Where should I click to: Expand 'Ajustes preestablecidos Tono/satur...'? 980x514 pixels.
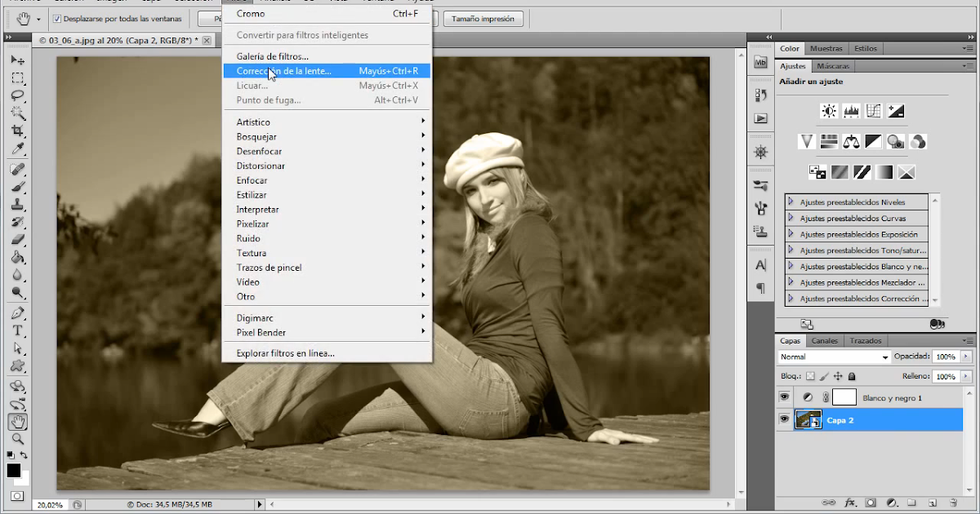click(791, 250)
